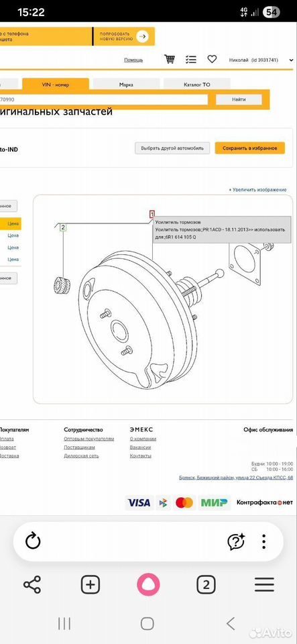
Task: Open the highlighted first Цена row link
Action: pos(13,224)
